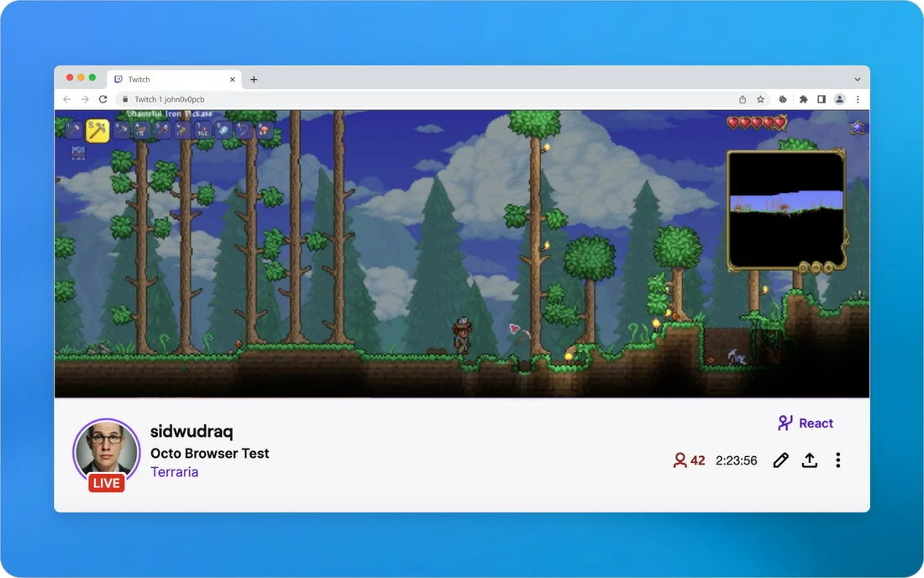Click the buff icon below the hotbar
Viewport: 924px width, 578px height.
pos(78,153)
